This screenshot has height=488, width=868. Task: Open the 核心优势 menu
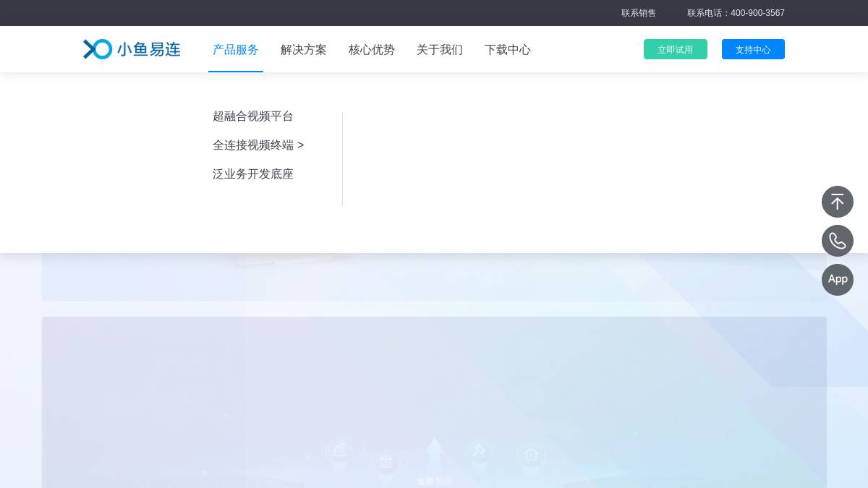pos(372,50)
